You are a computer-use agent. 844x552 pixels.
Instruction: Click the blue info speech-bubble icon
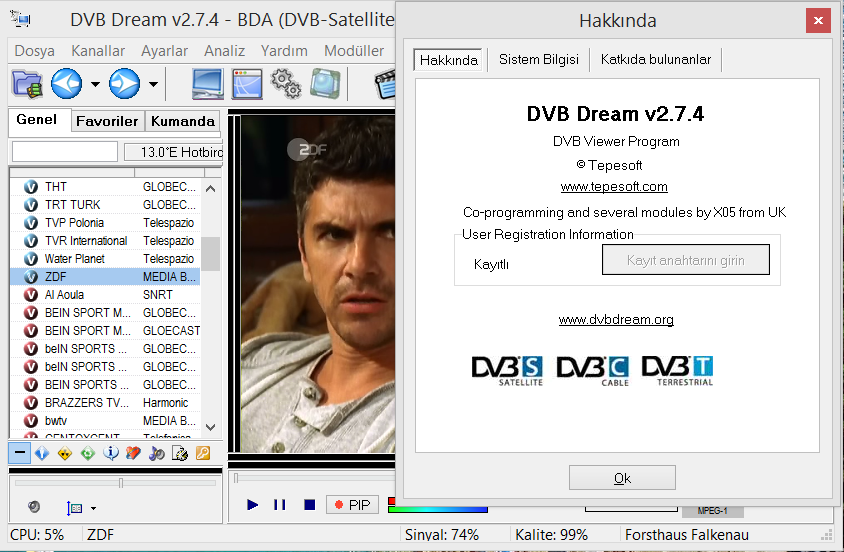click(x=111, y=454)
